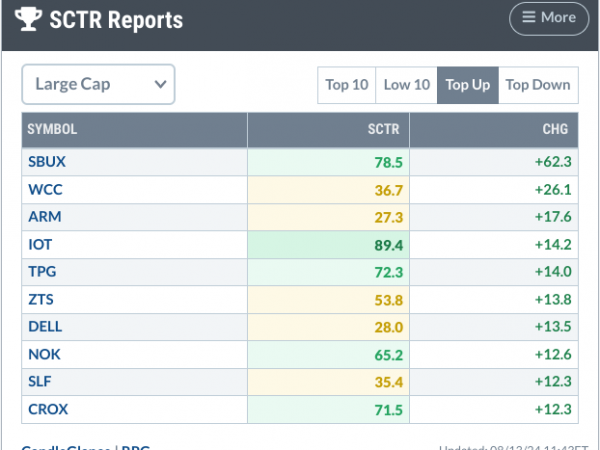Click NOK SCTR value 65.2

(388, 355)
